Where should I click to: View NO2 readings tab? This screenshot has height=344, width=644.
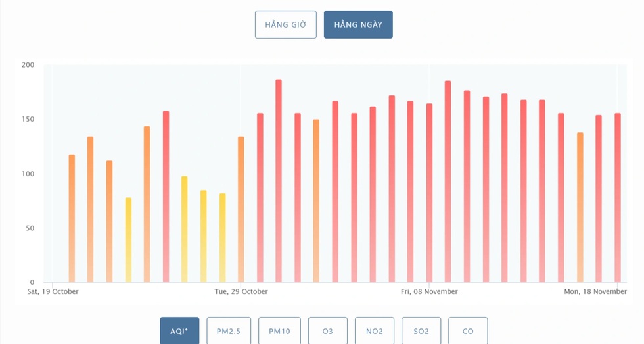pyautogui.click(x=375, y=331)
